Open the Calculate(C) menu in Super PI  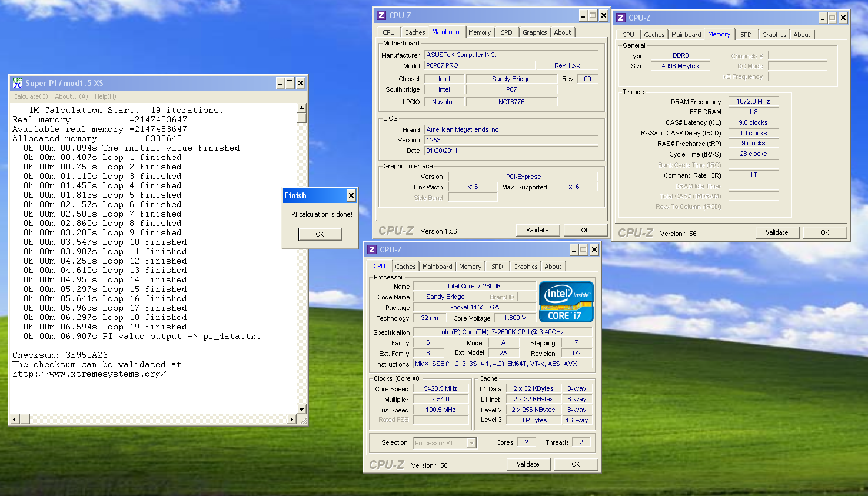[x=31, y=96]
